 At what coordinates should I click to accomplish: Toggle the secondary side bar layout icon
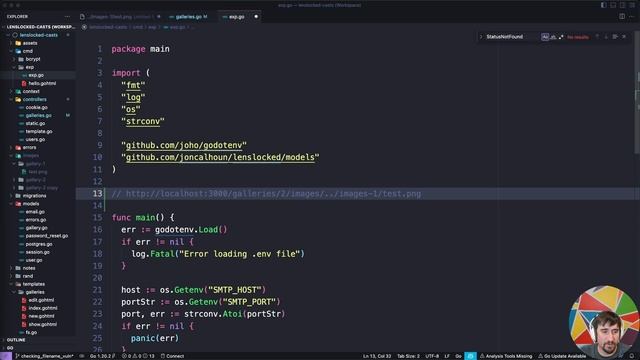click(x=622, y=5)
